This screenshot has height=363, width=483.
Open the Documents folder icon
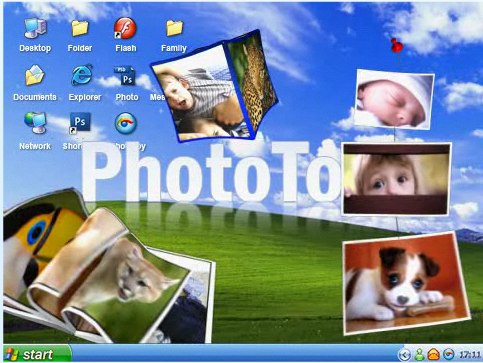click(35, 75)
